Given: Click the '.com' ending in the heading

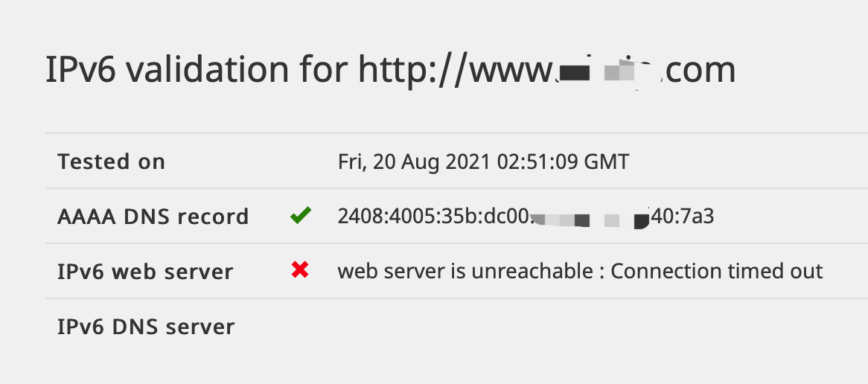Looking at the screenshot, I should pos(701,71).
